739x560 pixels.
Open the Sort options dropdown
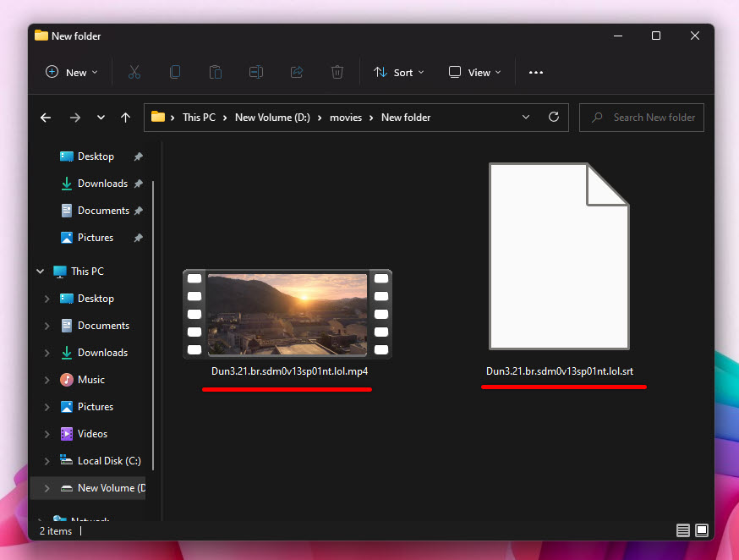(399, 73)
